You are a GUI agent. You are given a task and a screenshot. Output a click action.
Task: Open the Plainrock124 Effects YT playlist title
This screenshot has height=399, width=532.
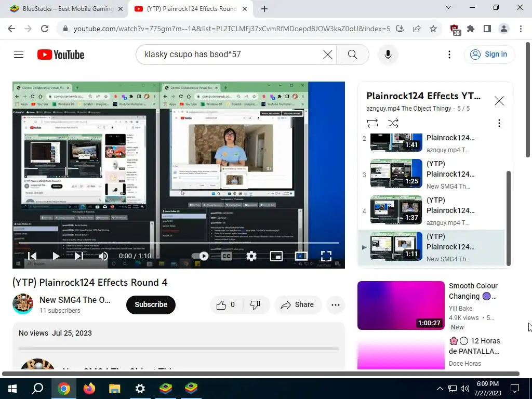click(423, 96)
